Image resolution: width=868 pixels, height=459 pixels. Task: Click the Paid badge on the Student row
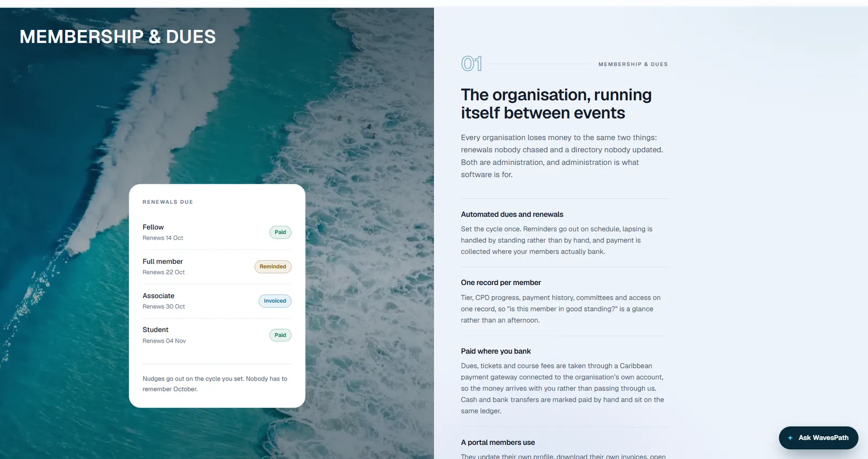(x=280, y=335)
